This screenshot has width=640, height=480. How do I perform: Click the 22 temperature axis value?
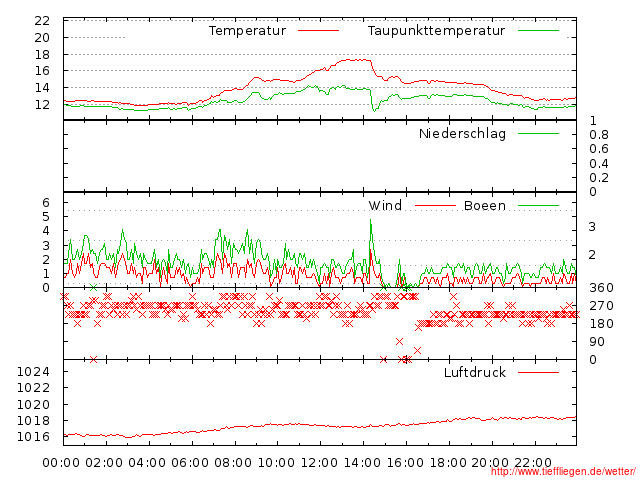click(42, 21)
